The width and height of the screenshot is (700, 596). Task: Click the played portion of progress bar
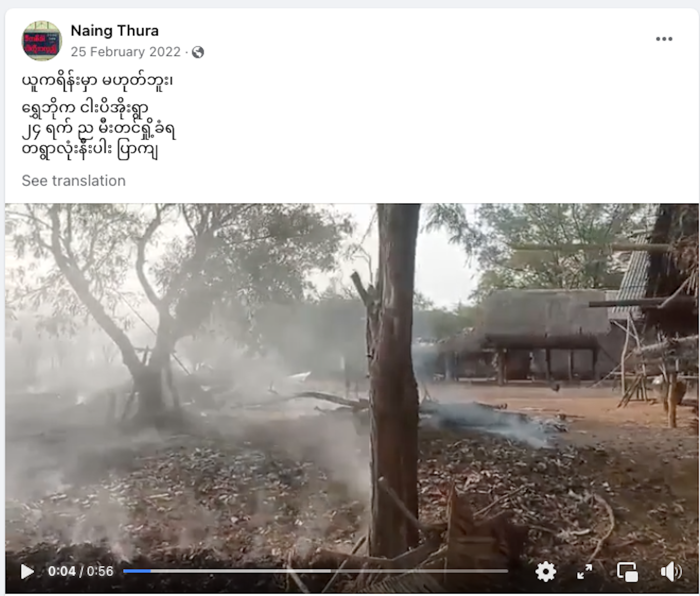(137, 571)
